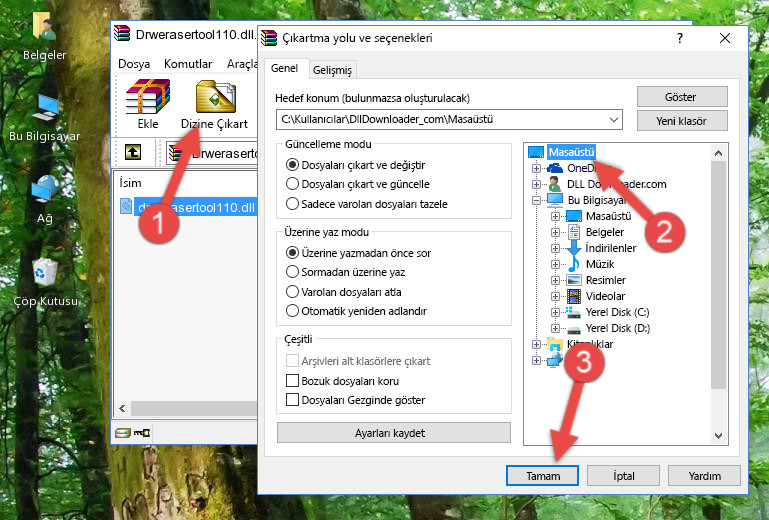Enable Bozuk dosyaları koru checkbox
Screen dimensions: 769x520
pos(292,381)
